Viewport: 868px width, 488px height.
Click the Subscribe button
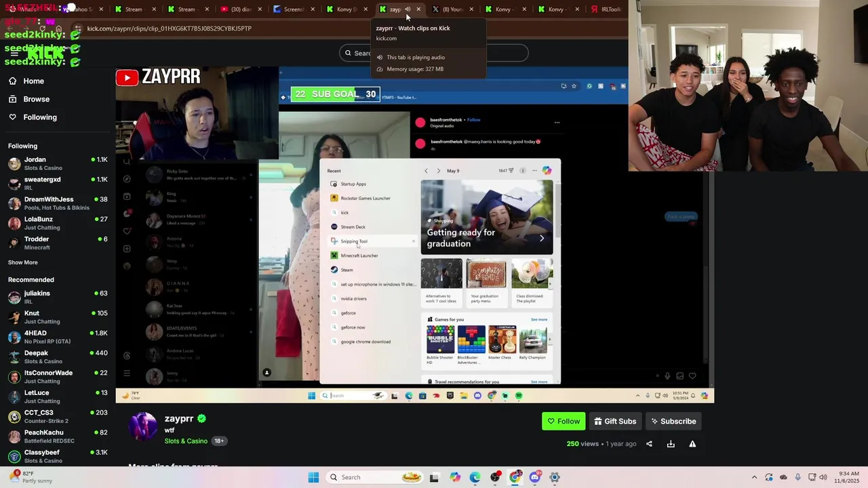(673, 421)
